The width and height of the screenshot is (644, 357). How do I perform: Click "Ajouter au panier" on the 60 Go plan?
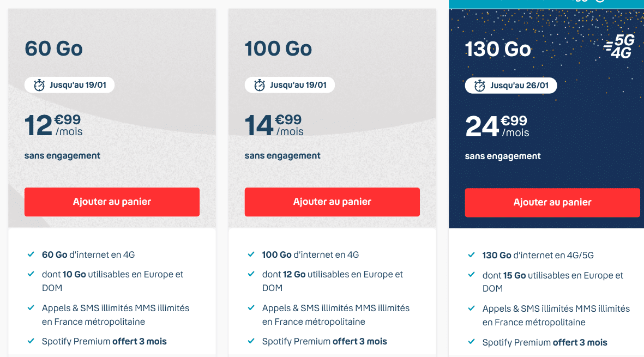point(112,202)
